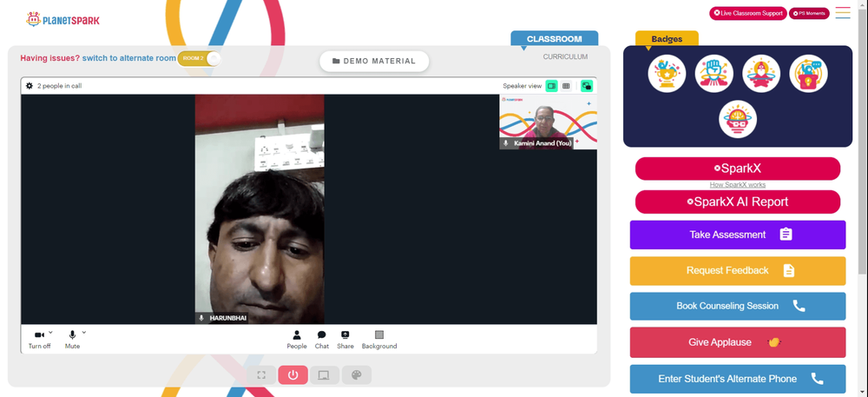Select the trophy star badge
Viewport: 868px width, 397px height.
[667, 74]
